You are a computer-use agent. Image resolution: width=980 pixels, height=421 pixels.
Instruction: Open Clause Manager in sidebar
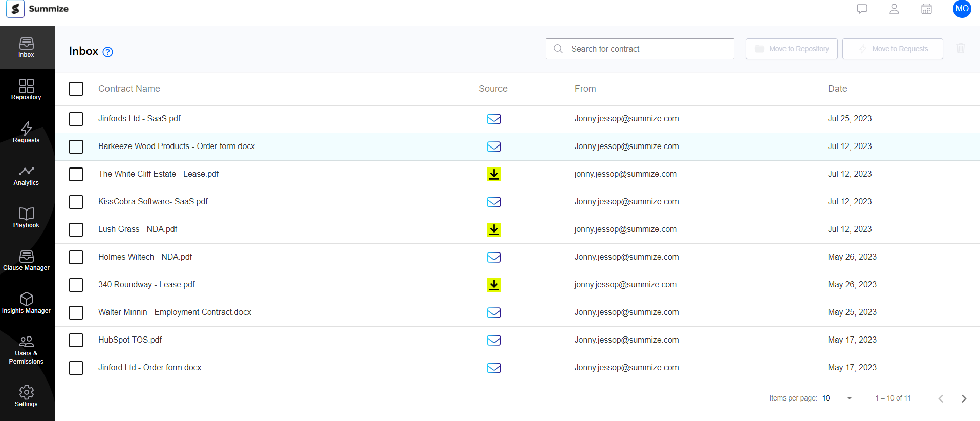pyautogui.click(x=27, y=261)
